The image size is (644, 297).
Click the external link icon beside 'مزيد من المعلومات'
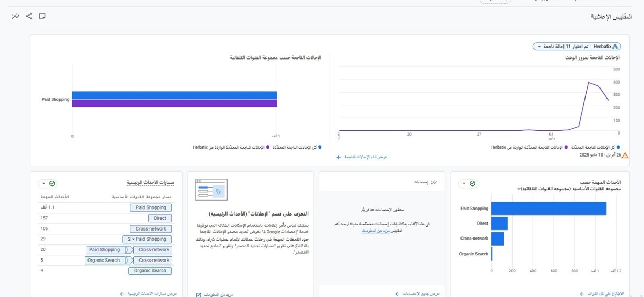click(199, 294)
